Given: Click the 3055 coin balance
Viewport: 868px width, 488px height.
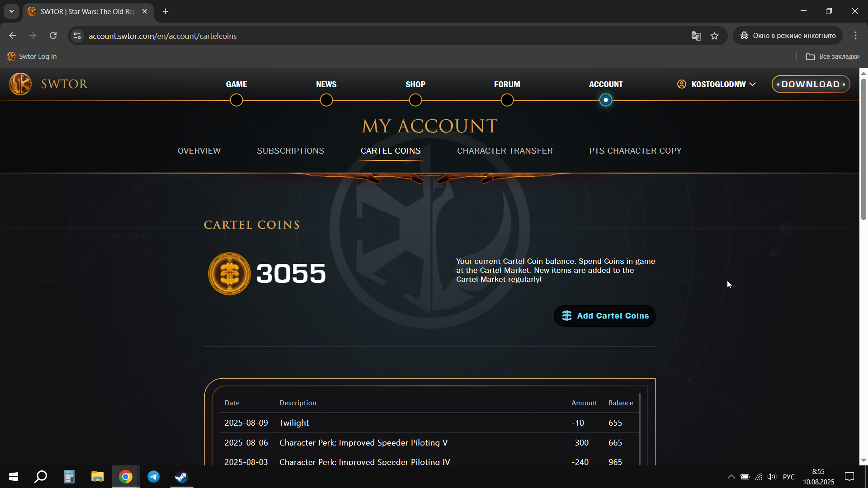Looking at the screenshot, I should (291, 273).
